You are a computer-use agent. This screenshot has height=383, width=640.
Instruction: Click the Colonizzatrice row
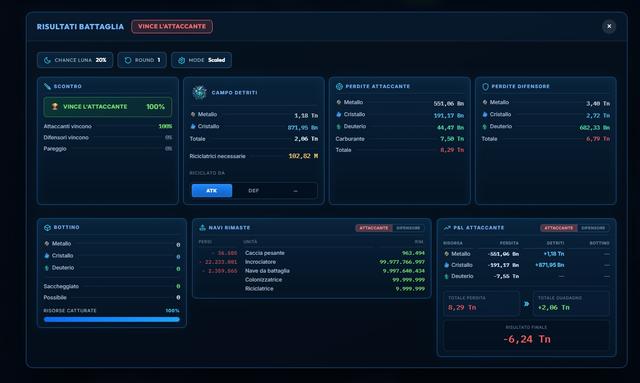[311, 280]
